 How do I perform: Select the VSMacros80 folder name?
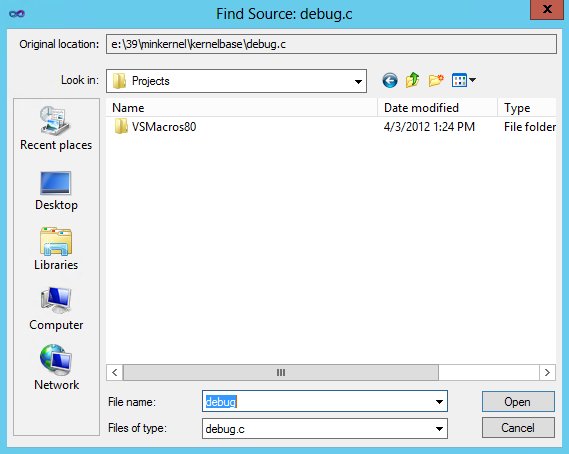click(164, 127)
